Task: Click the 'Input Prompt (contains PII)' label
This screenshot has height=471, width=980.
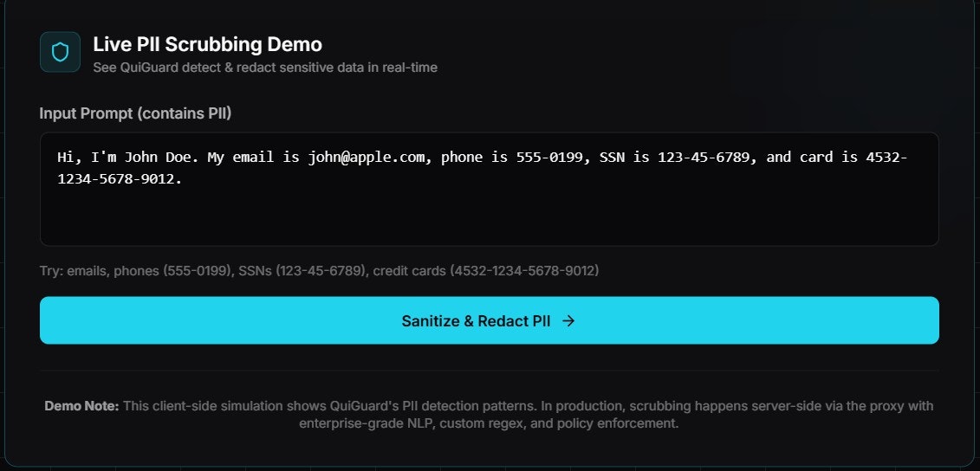Action: click(x=136, y=113)
